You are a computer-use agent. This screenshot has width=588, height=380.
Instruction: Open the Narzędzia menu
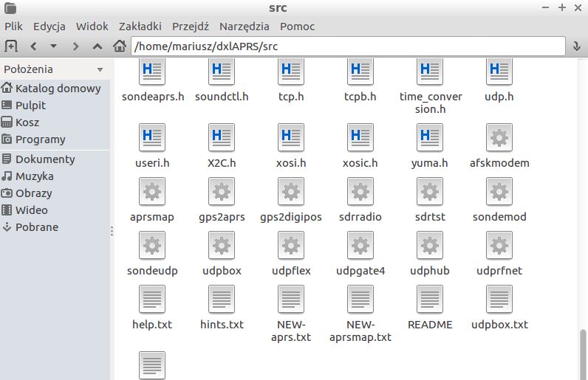pos(244,27)
